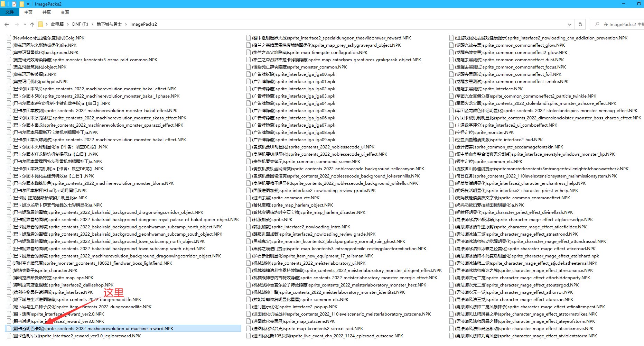644x346 pixels.
Task: Navigate to 地下城与勇士 in breadcrumb
Action: click(x=109, y=24)
